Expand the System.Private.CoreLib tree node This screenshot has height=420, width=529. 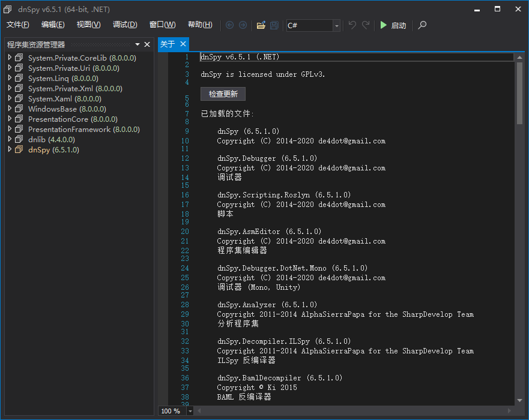[10, 58]
